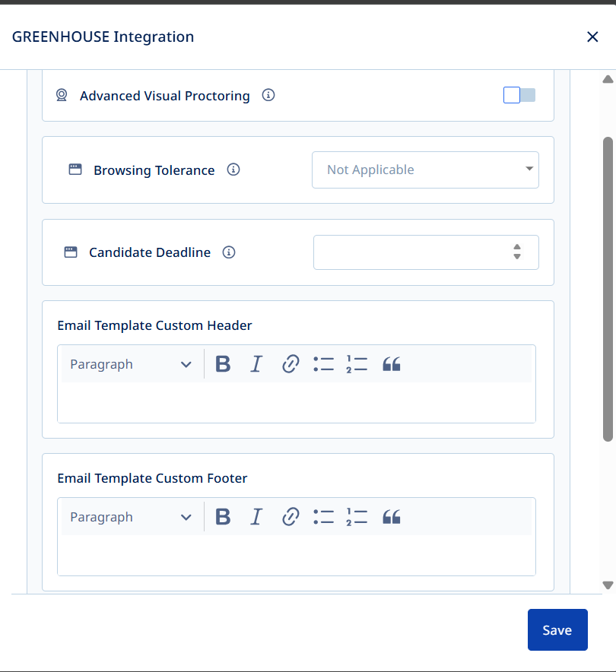Save the Greenhouse integration settings
Viewport: 616px width, 672px height.
(557, 629)
